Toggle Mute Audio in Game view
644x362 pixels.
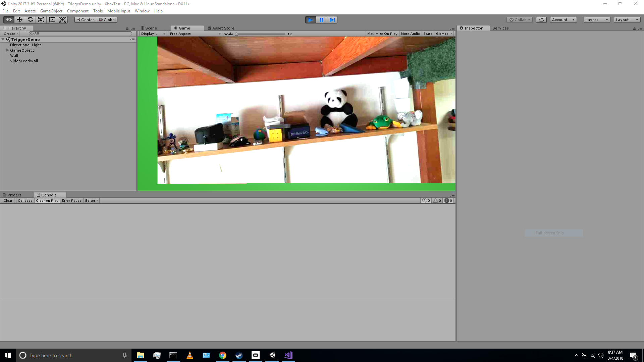(x=410, y=34)
